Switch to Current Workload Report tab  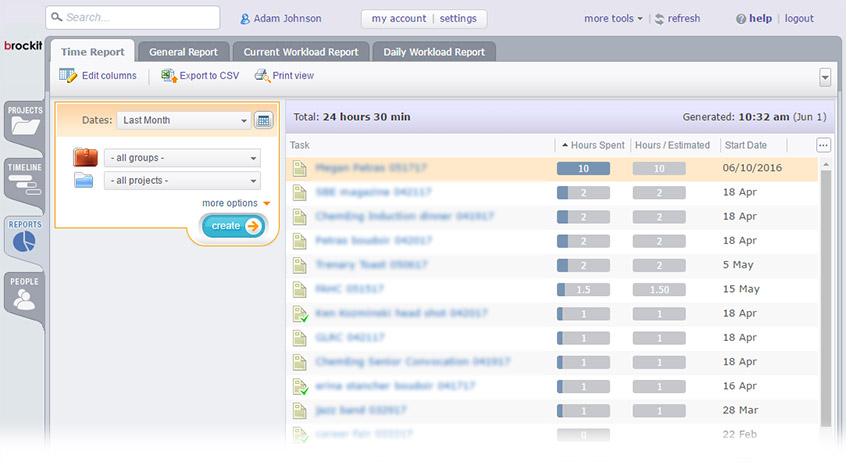click(x=301, y=52)
